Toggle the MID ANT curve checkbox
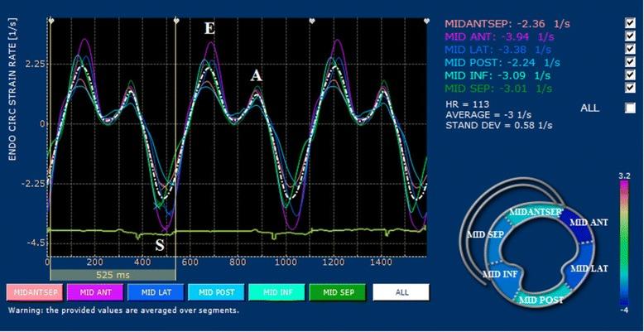 tap(632, 36)
